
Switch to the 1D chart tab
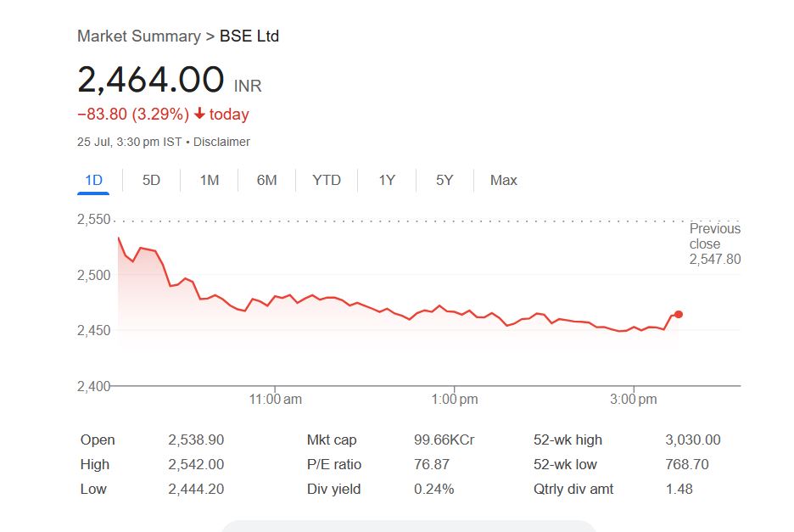93,180
